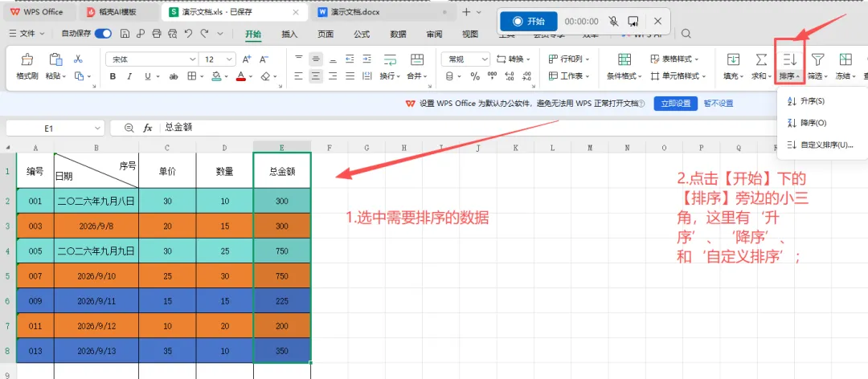Click the Format Painter (格式刷) icon
The width and height of the screenshot is (868, 379).
coord(27,59)
